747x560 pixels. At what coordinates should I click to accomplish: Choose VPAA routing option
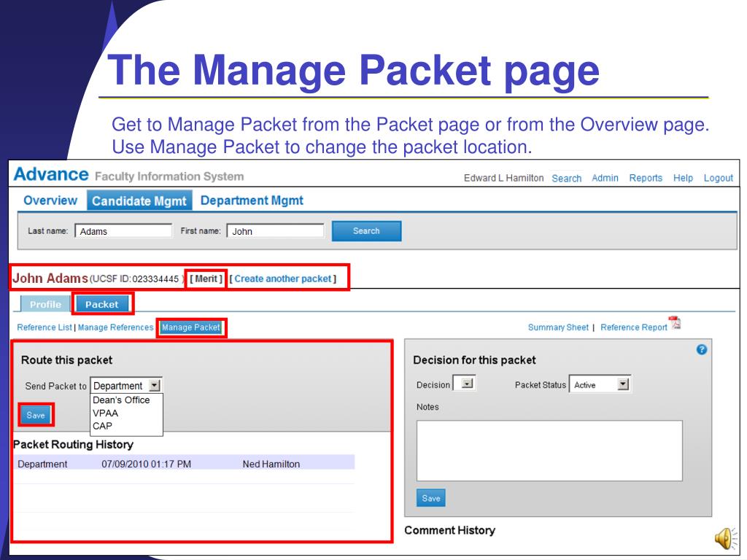pos(105,413)
